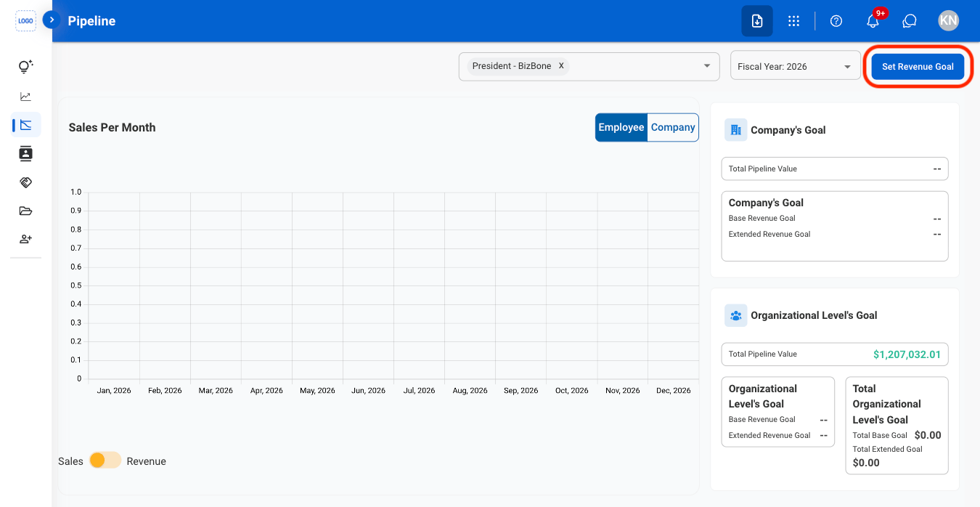Click Company's Total Pipeline Value field
Image resolution: width=980 pixels, height=507 pixels.
pos(835,169)
